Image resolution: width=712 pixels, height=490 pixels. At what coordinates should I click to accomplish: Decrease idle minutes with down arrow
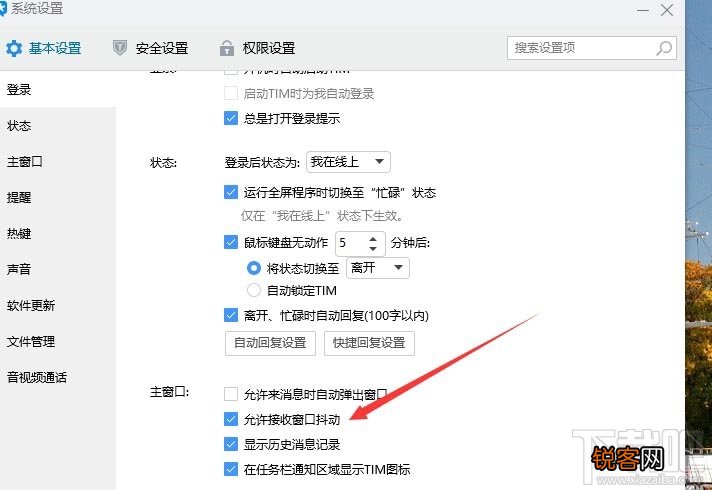pos(373,248)
